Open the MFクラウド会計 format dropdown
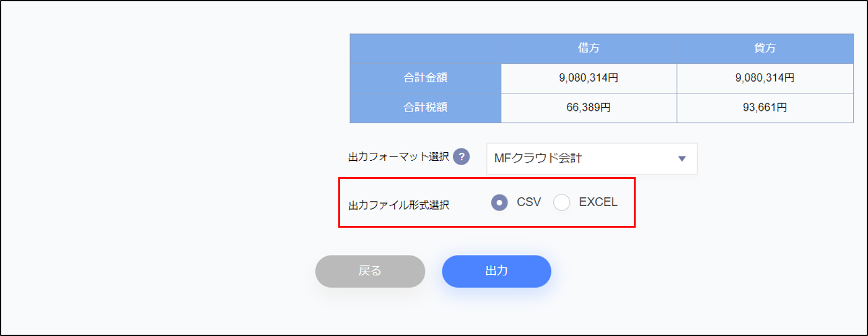 point(591,158)
